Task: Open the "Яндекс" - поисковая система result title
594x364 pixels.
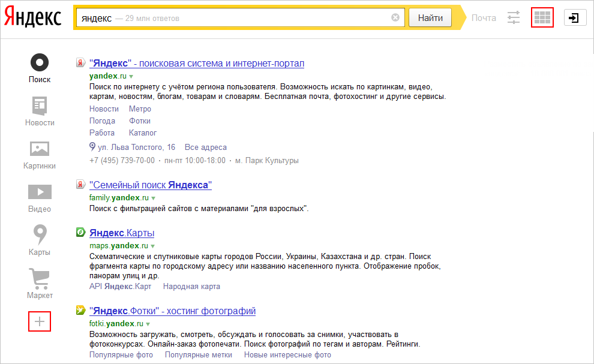Action: point(197,63)
